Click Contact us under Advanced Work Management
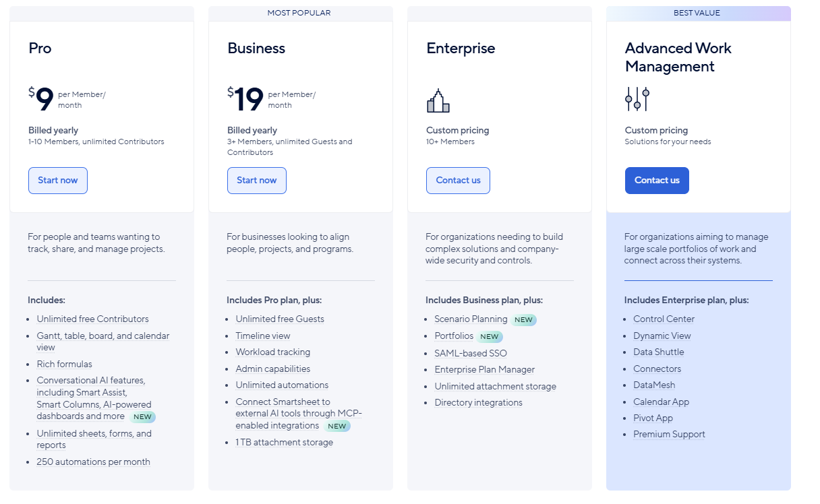The height and width of the screenshot is (504, 820). click(657, 181)
